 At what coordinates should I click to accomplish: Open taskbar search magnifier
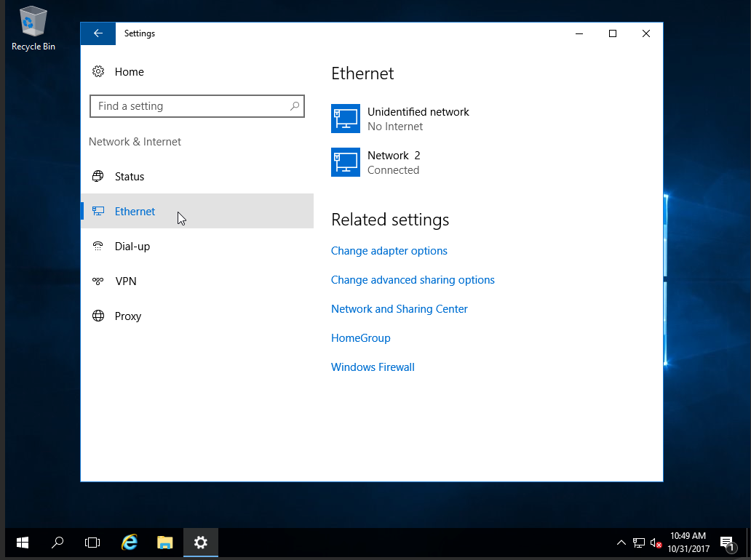[57, 543]
